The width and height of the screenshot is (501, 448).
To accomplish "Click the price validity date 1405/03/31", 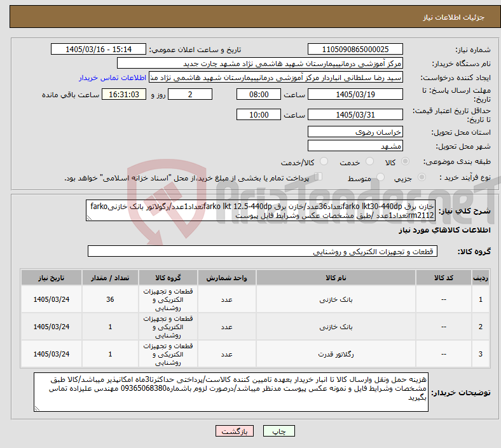I will [355, 114].
